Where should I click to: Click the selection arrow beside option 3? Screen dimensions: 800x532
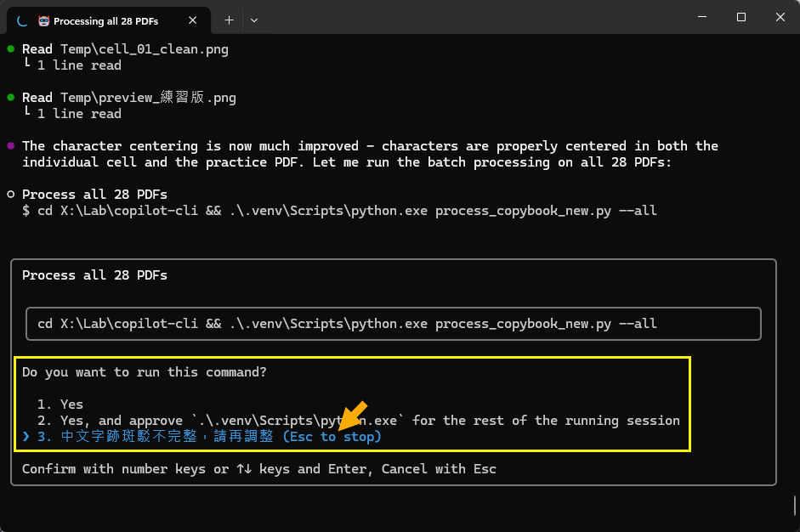(x=26, y=437)
